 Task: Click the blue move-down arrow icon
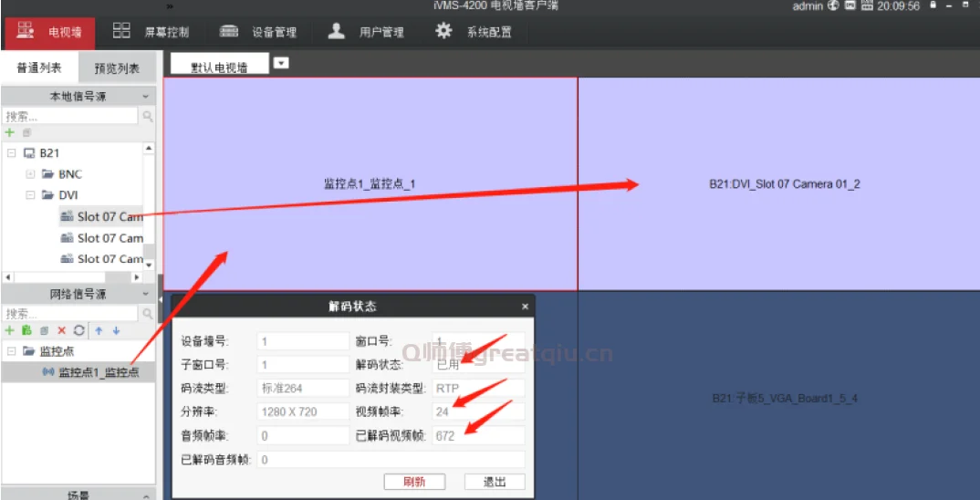coord(116,330)
